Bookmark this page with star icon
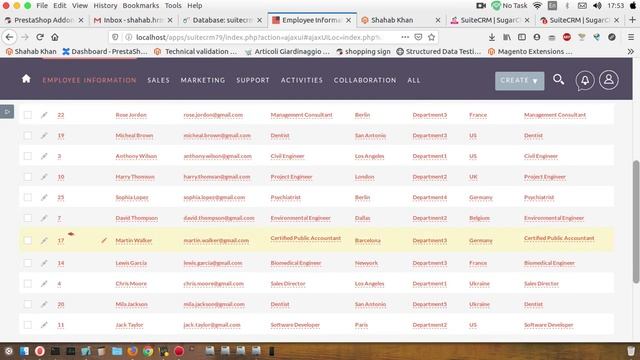This screenshot has height=360, width=640. (431, 37)
